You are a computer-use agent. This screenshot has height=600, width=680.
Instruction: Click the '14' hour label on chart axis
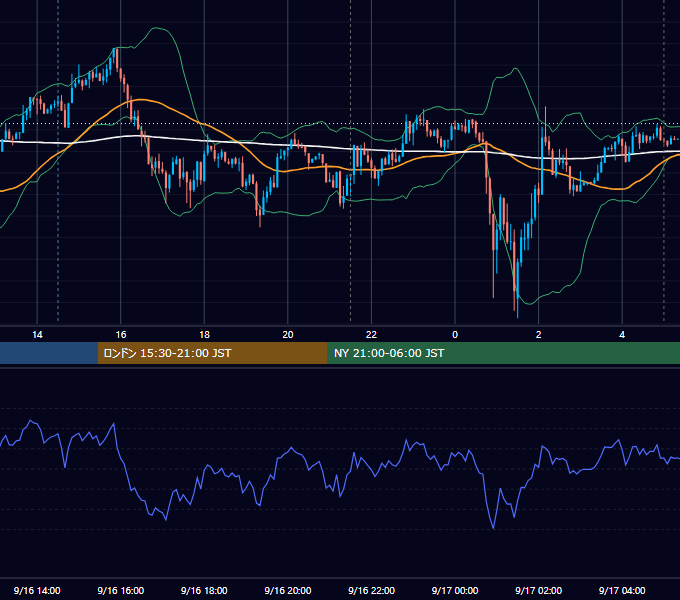click(x=37, y=335)
